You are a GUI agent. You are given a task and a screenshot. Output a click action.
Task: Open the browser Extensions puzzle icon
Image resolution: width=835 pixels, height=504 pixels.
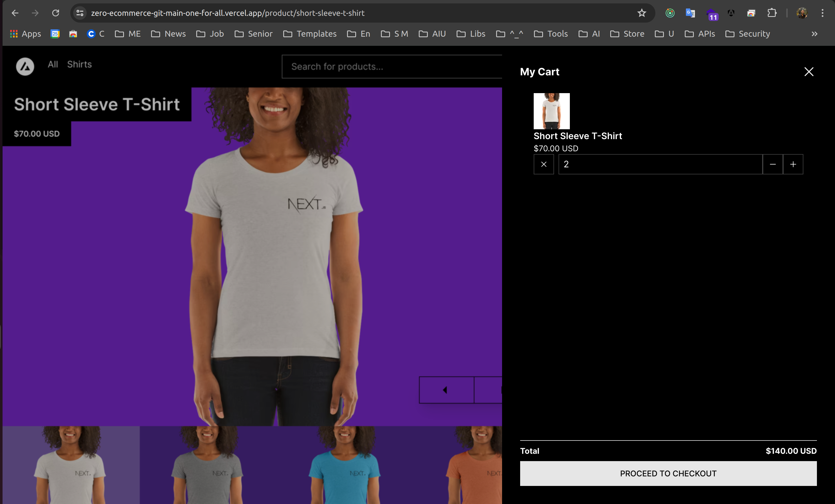(x=772, y=13)
